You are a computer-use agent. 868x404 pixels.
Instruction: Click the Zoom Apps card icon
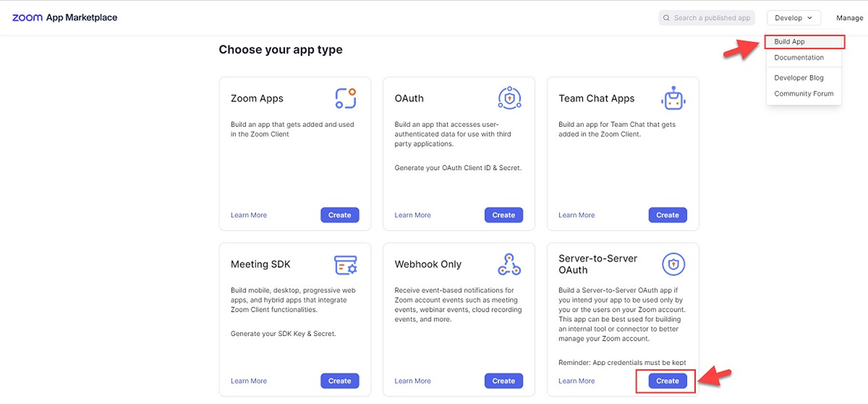coord(345,98)
